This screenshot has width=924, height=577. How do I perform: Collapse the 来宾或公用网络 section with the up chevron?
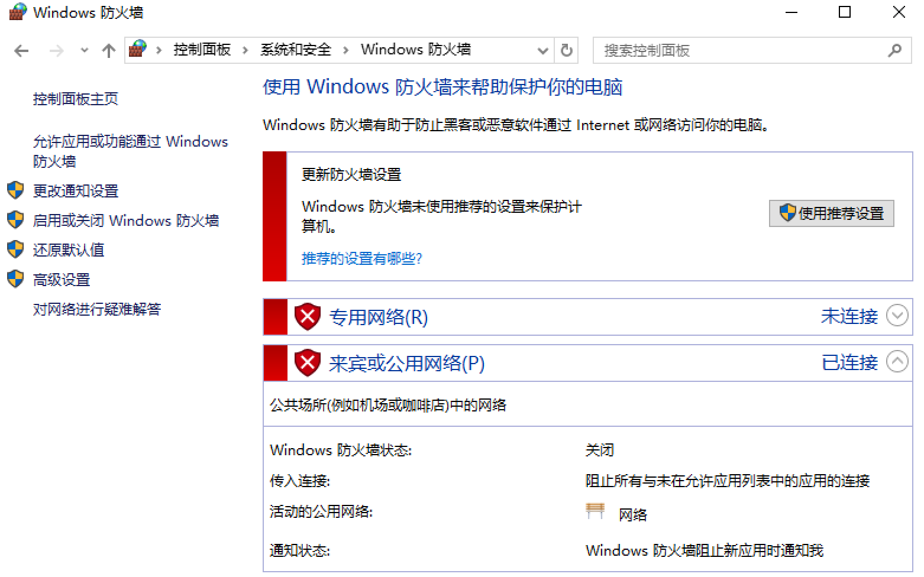(897, 362)
